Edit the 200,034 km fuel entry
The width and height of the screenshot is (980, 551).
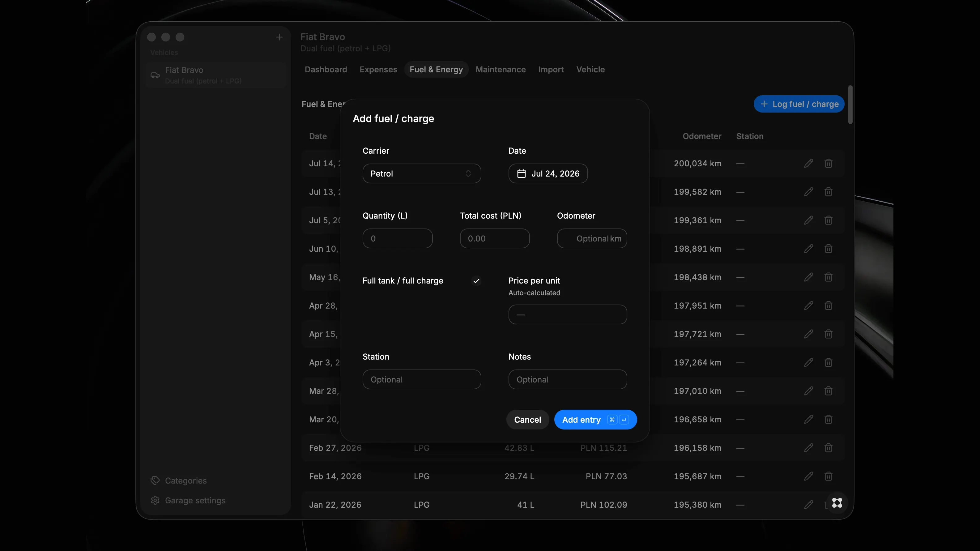808,163
